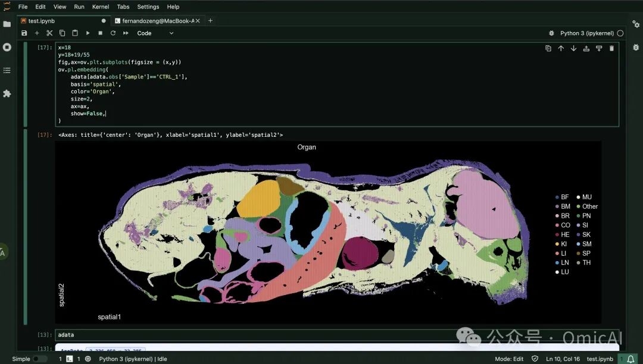The width and height of the screenshot is (643, 364).
Task: Open the Edit menu
Action: pyautogui.click(x=40, y=7)
